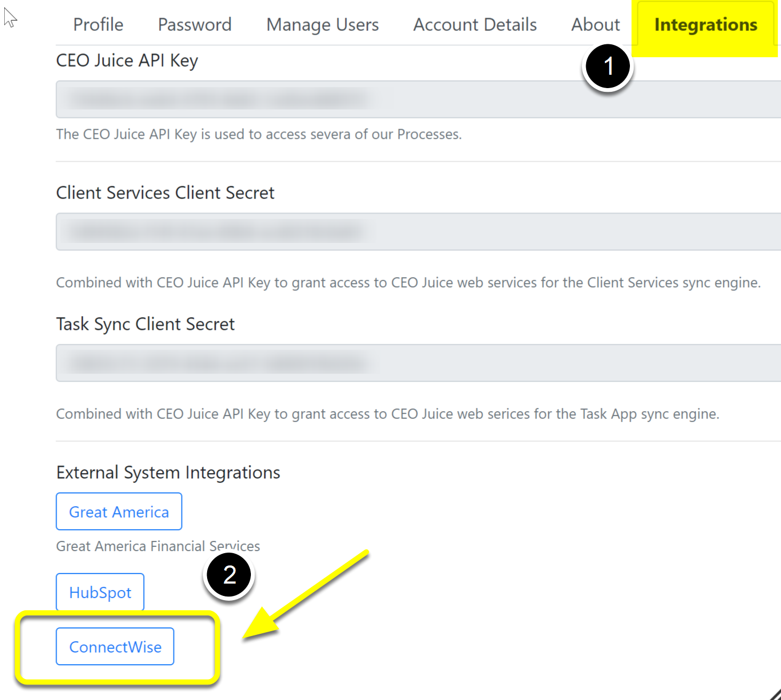The height and width of the screenshot is (700, 781).
Task: Click the highlighted Integrations tab
Action: point(705,25)
